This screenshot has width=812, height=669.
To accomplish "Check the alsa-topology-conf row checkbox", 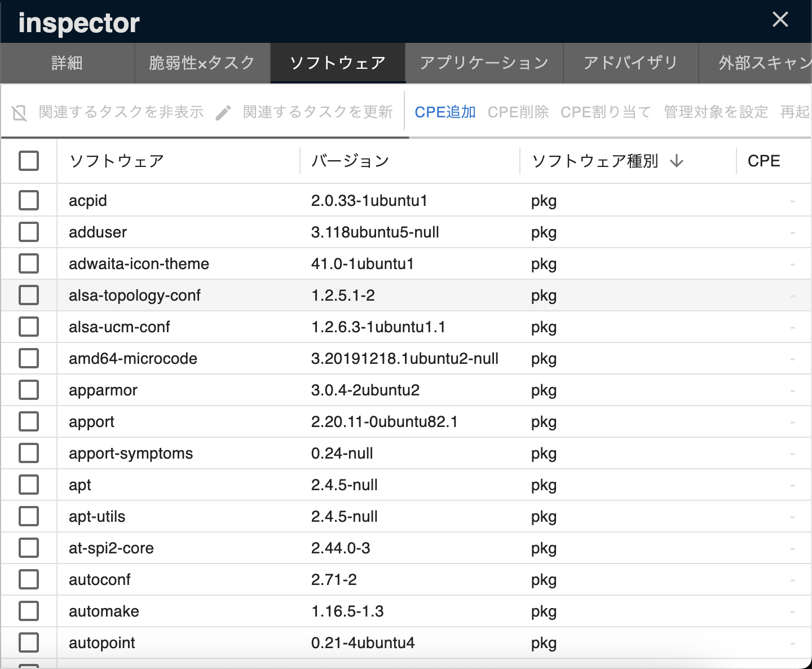I will [x=29, y=295].
